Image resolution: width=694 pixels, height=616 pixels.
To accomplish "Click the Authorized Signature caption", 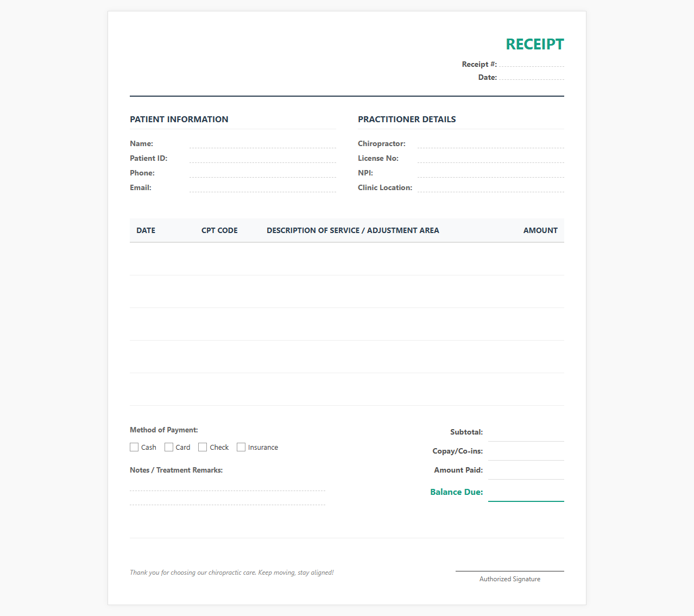I will point(510,579).
